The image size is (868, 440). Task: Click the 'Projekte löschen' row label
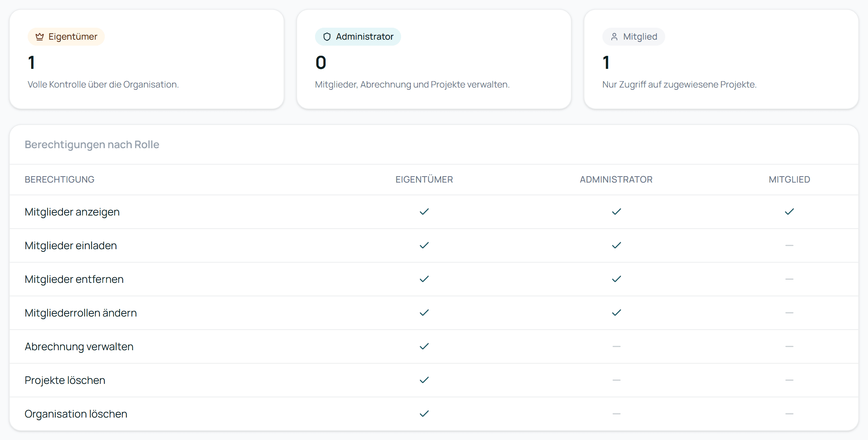[x=65, y=381]
